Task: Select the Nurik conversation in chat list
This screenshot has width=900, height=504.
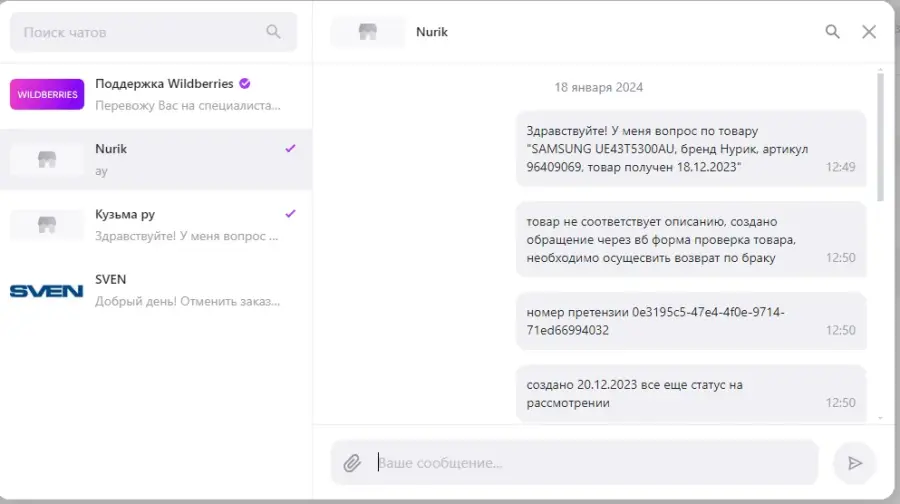Action: click(x=156, y=160)
